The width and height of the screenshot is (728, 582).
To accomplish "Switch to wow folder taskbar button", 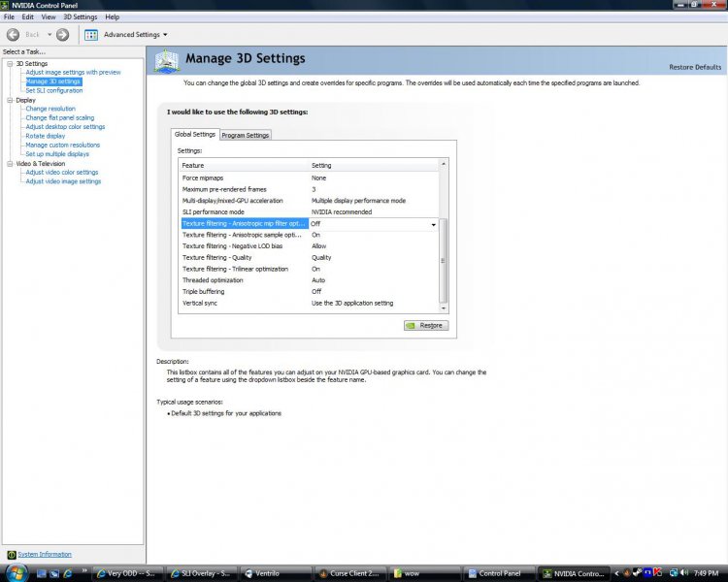I will (425, 573).
